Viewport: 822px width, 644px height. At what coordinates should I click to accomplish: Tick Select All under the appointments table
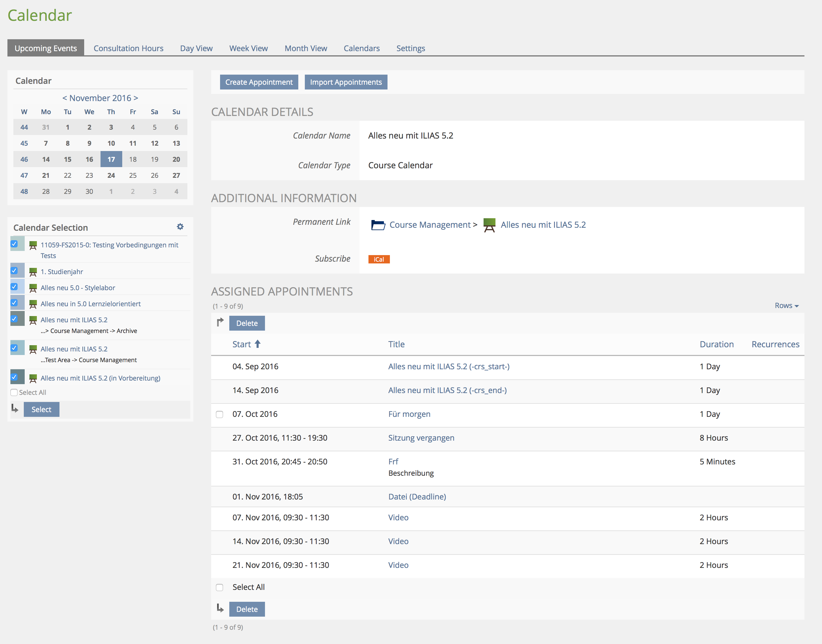(x=219, y=588)
